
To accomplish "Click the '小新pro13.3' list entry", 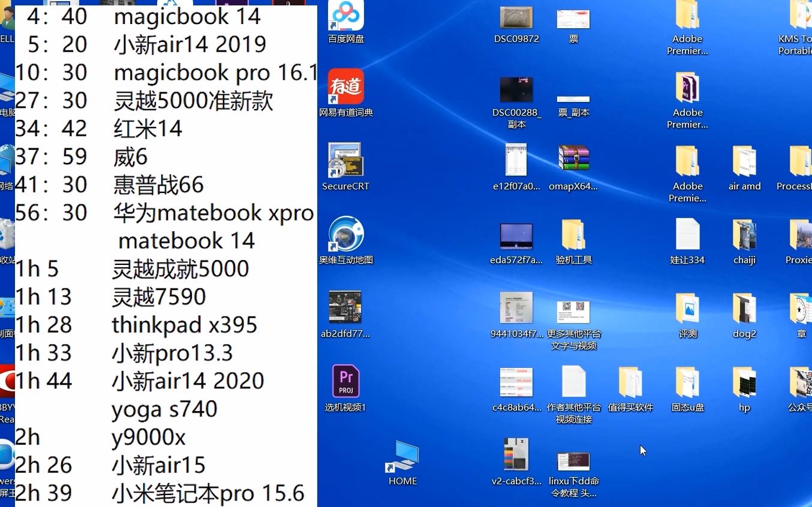I will click(172, 353).
